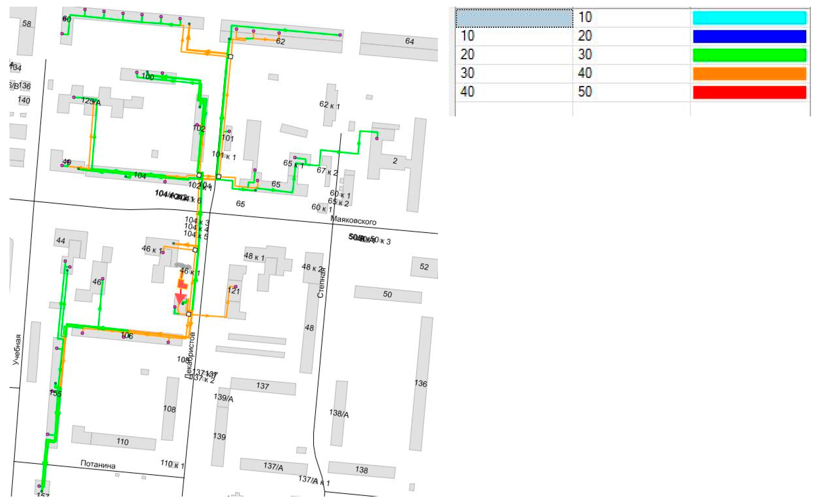This screenshot has width=818, height=504.
Task: Click the red building symbol above the triangle
Action: pyautogui.click(x=182, y=284)
